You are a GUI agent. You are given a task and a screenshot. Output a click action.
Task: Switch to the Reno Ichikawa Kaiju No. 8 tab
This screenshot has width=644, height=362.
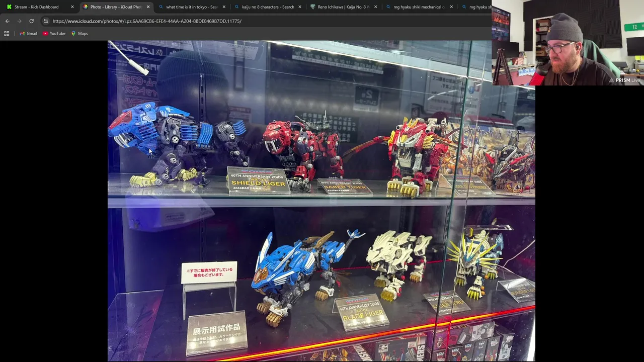pyautogui.click(x=343, y=7)
